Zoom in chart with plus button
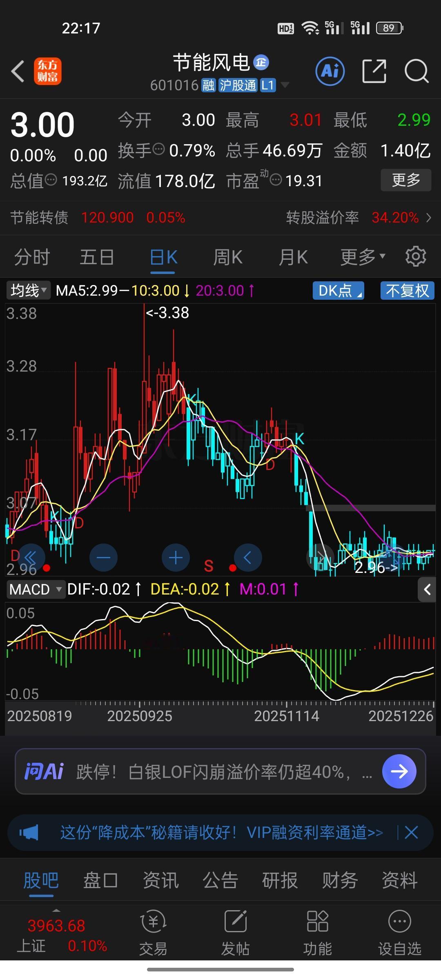 point(176,557)
